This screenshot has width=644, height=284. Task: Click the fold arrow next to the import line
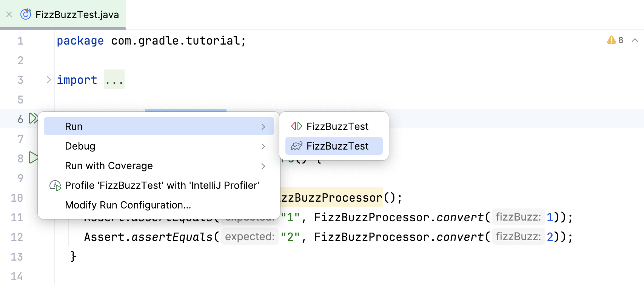48,79
